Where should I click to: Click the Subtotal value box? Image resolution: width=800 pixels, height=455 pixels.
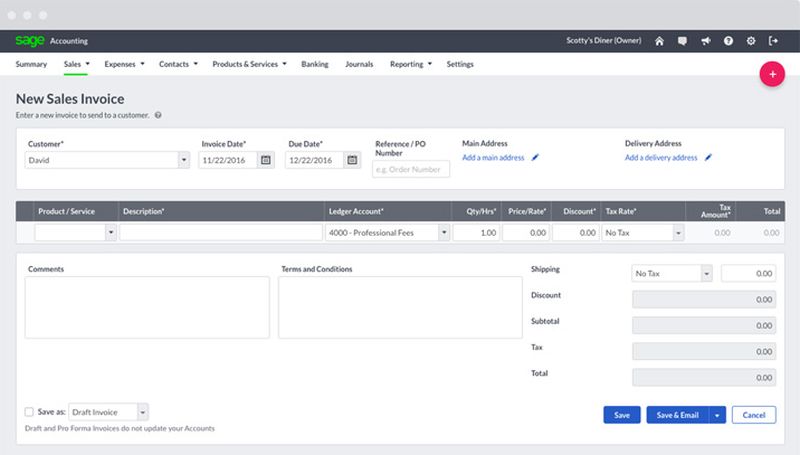pyautogui.click(x=704, y=325)
